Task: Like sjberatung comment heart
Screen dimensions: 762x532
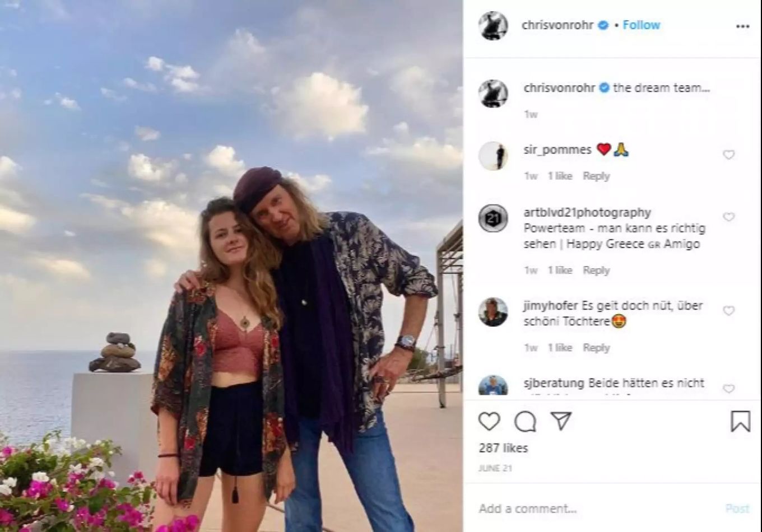Action: (x=728, y=388)
